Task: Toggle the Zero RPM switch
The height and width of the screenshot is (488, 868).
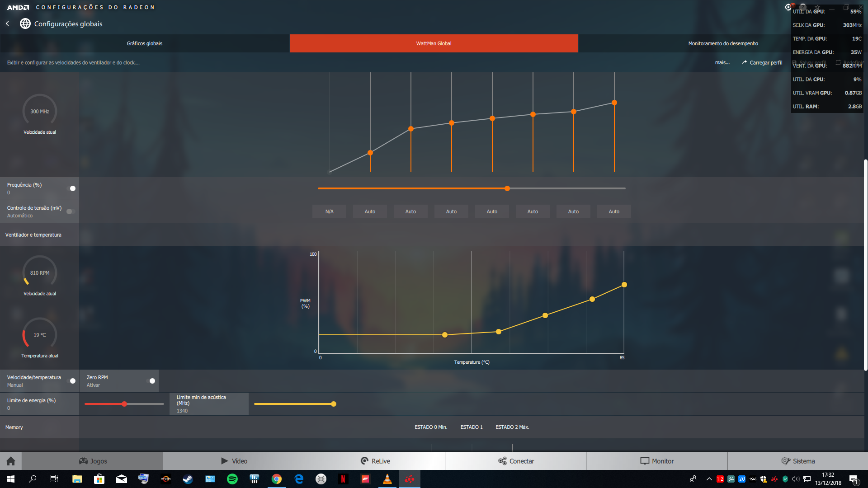Action: [x=151, y=381]
